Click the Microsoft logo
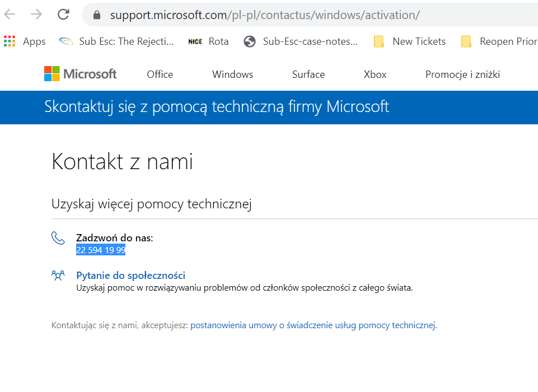 [80, 74]
